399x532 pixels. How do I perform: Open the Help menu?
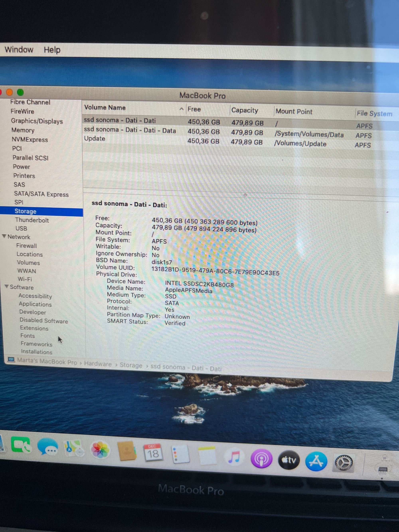pyautogui.click(x=52, y=50)
